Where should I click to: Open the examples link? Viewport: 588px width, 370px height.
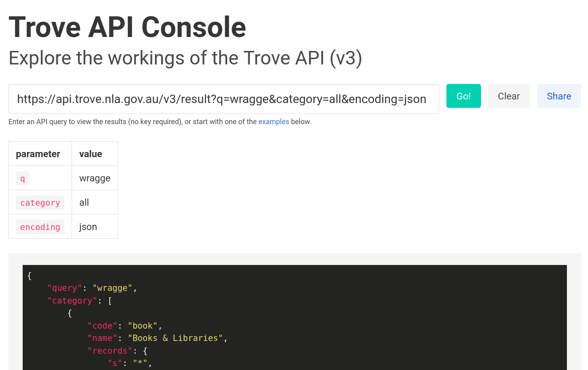[x=274, y=122]
